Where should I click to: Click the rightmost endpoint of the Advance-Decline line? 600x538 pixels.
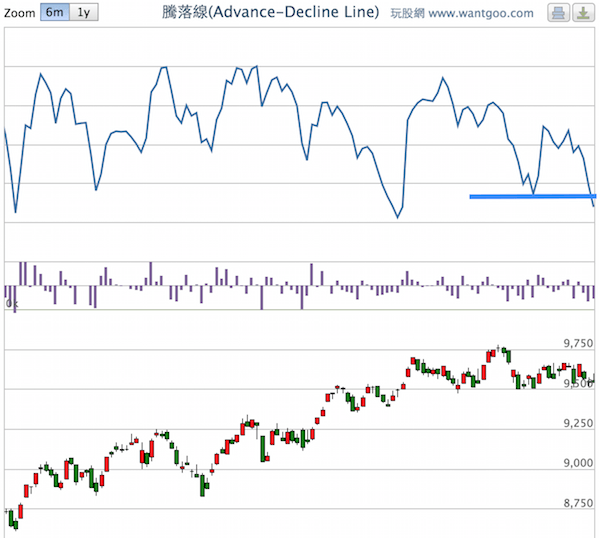pyautogui.click(x=595, y=206)
